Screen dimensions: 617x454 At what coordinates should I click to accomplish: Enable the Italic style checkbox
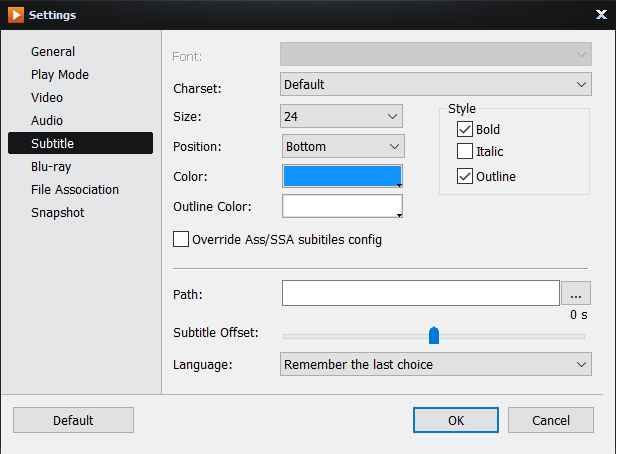(x=465, y=152)
